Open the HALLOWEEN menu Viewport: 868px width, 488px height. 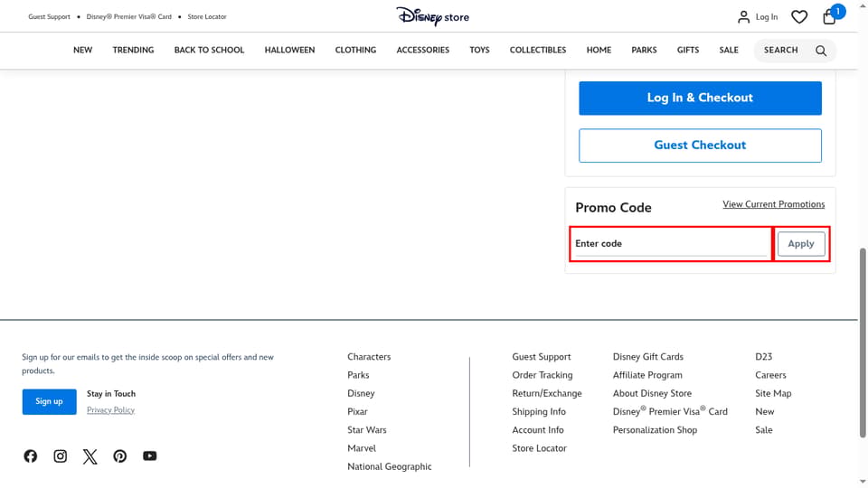click(x=289, y=50)
